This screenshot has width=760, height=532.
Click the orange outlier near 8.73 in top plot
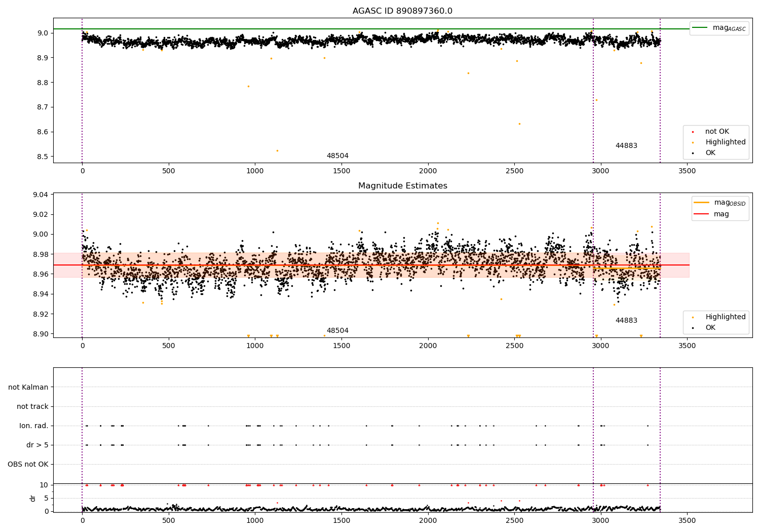596,100
